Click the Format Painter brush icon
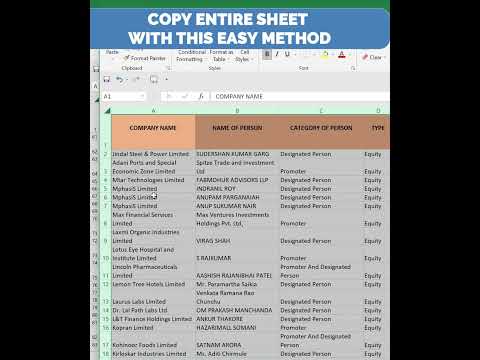 [x=126, y=58]
